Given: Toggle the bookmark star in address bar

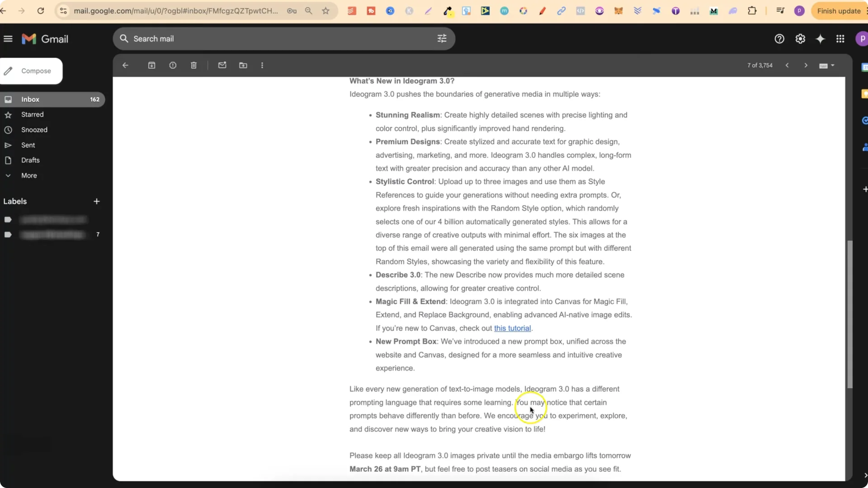Looking at the screenshot, I should click(x=326, y=11).
